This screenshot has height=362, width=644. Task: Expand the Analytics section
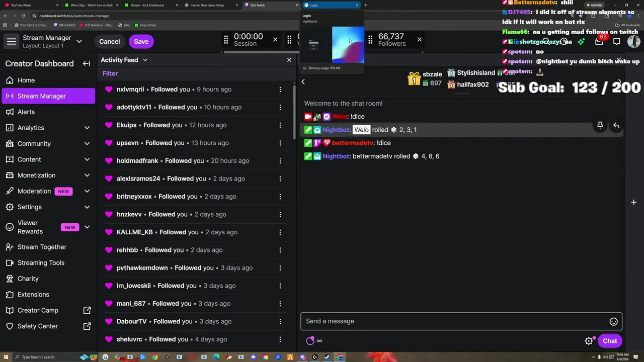click(87, 128)
